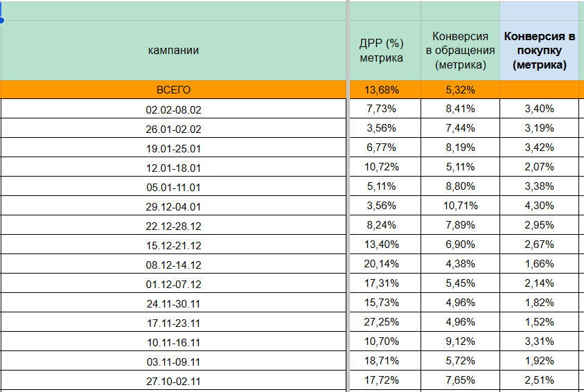Click the conversion cell showing 9,12%
This screenshot has width=584, height=392.
tap(460, 341)
